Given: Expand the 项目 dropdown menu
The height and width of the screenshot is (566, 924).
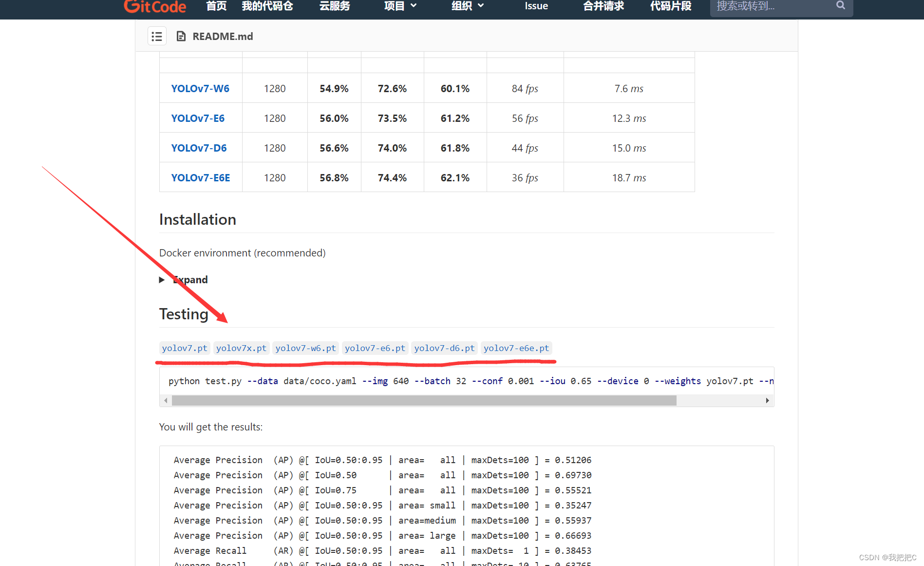Looking at the screenshot, I should point(400,6).
